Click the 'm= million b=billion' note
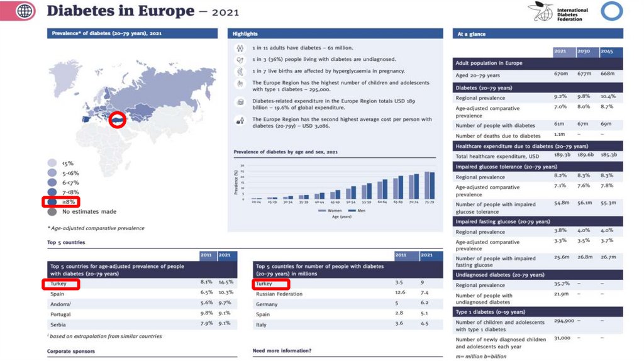Screen dimensions: 644x361 [481, 357]
